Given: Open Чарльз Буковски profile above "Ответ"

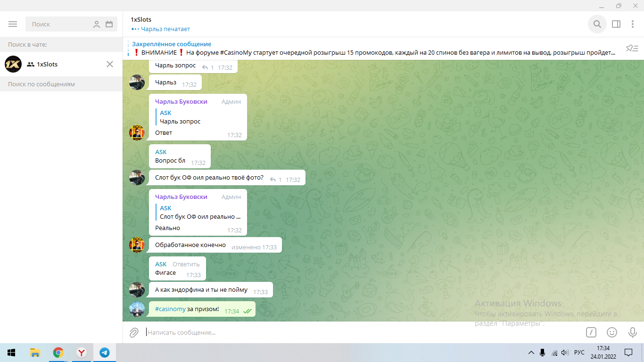Looking at the screenshot, I should pyautogui.click(x=181, y=101).
